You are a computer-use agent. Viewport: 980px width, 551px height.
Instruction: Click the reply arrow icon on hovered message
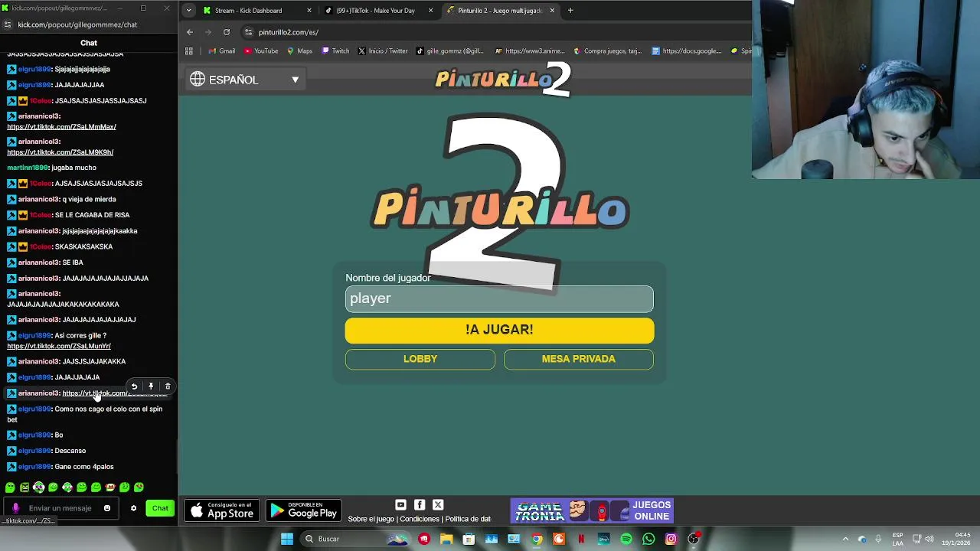point(134,386)
